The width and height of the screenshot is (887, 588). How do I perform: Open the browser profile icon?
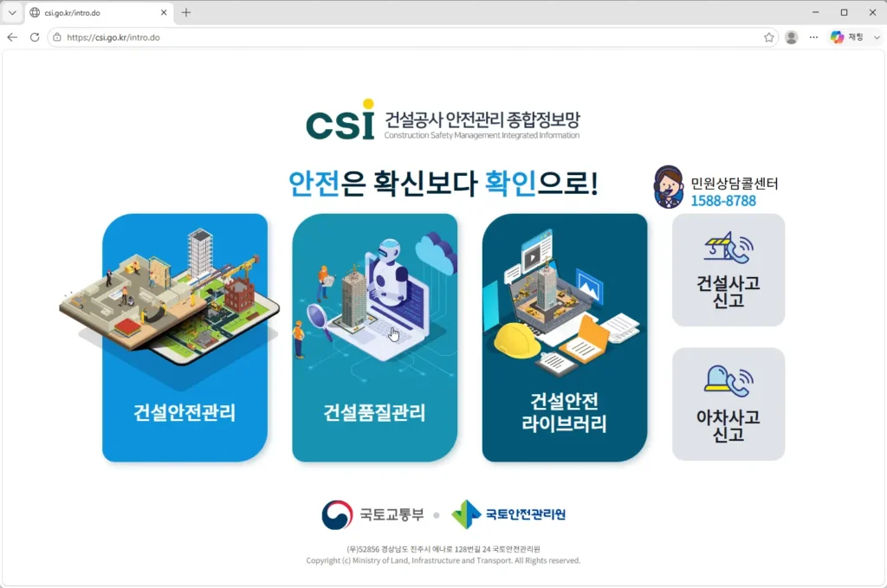[792, 37]
